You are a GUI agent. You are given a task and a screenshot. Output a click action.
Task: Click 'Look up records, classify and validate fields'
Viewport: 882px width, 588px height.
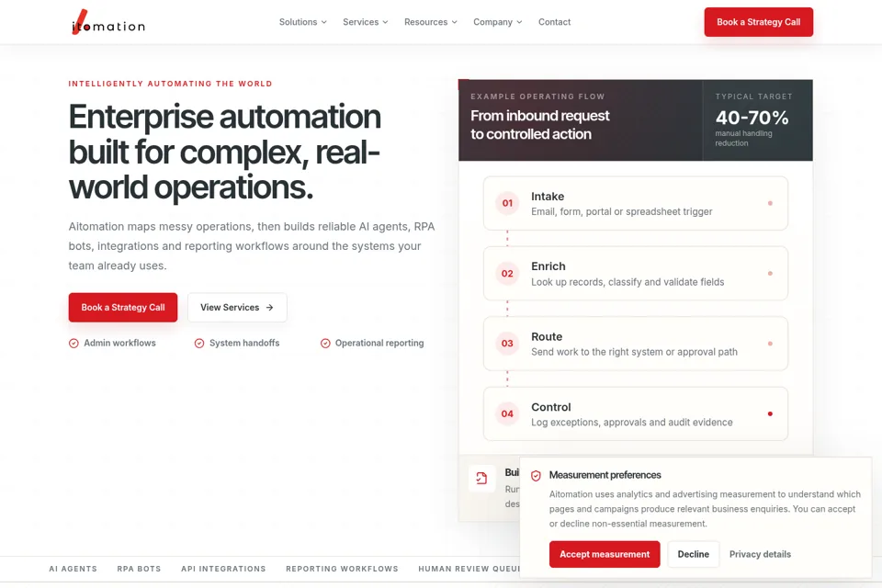[x=628, y=282]
